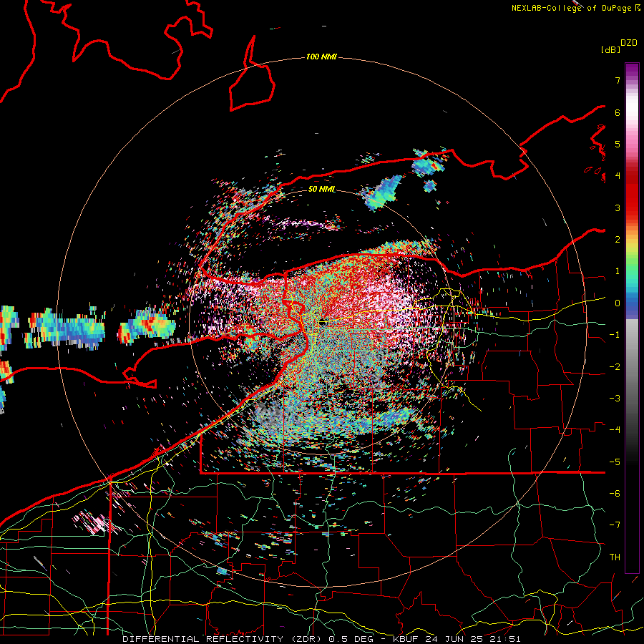
Task: Click the -1 value on color scale
Action: 615,335
